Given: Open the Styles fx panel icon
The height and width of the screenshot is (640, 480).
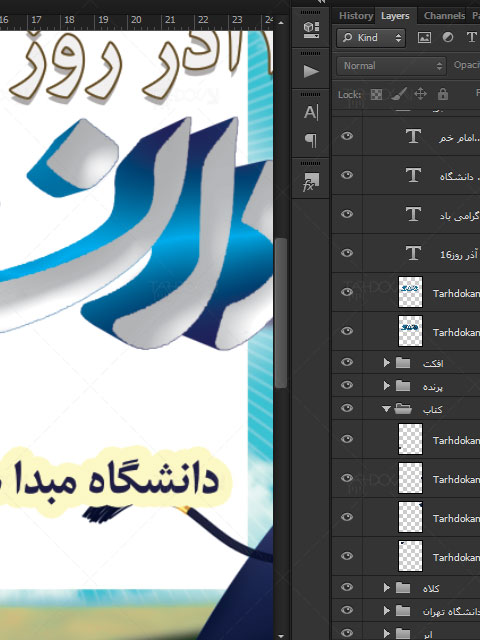Looking at the screenshot, I should (x=311, y=181).
